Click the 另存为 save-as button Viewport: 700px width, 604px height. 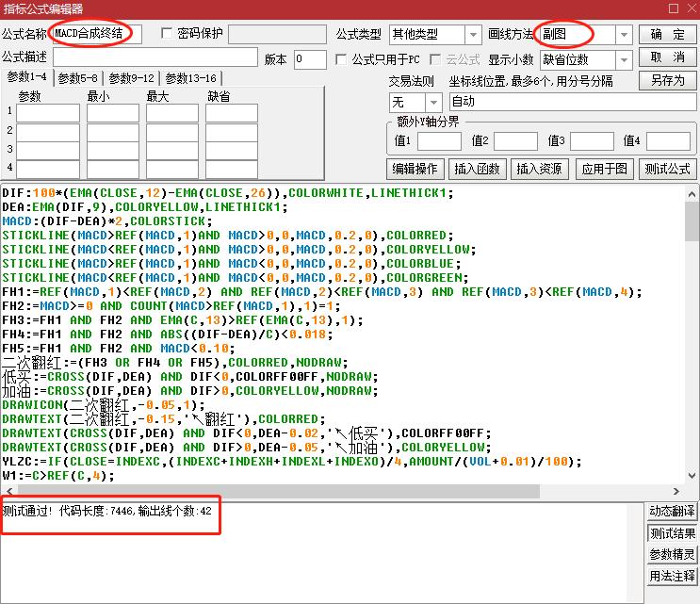click(667, 81)
